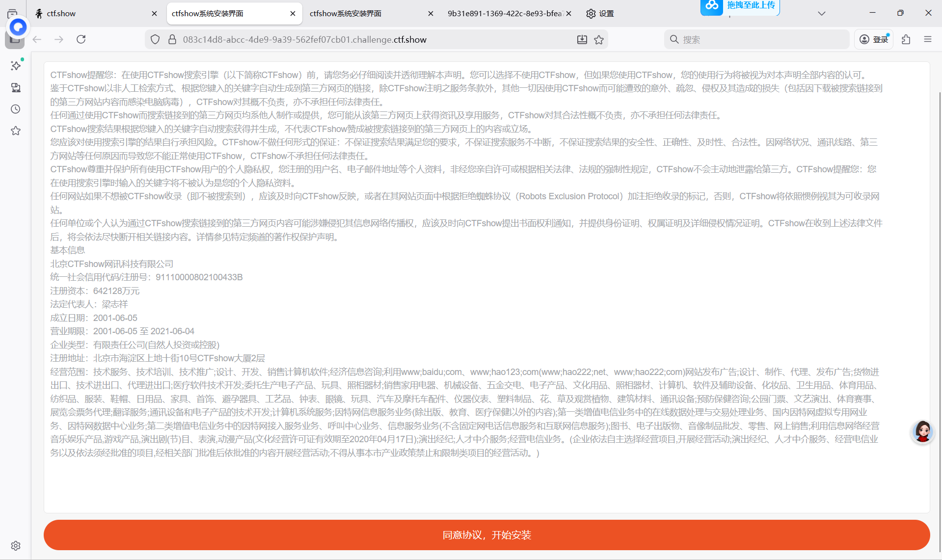Close the second ctfshow系统安装界面 tab
The width and height of the screenshot is (942, 560).
(431, 13)
